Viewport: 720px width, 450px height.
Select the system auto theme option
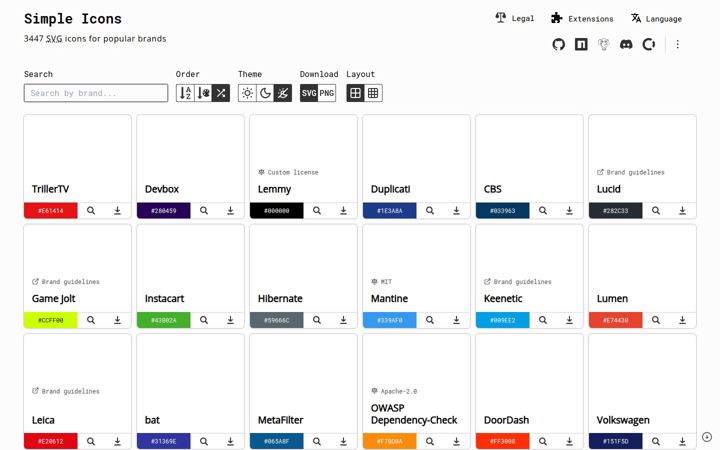point(283,93)
